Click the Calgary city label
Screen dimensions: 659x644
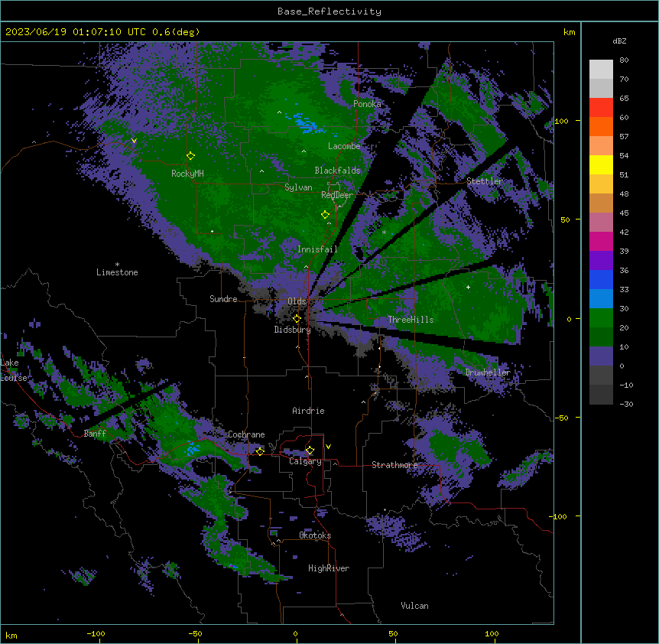305,461
